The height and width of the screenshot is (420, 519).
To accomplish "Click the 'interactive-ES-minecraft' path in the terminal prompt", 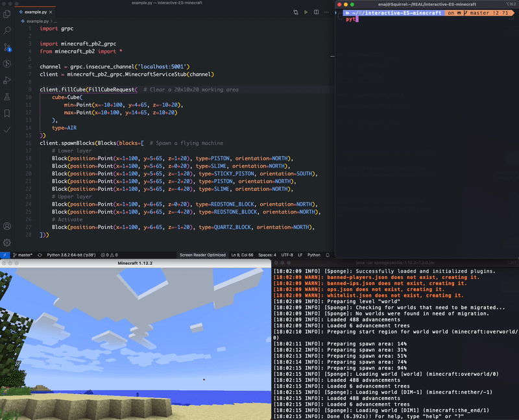I will click(403, 13).
